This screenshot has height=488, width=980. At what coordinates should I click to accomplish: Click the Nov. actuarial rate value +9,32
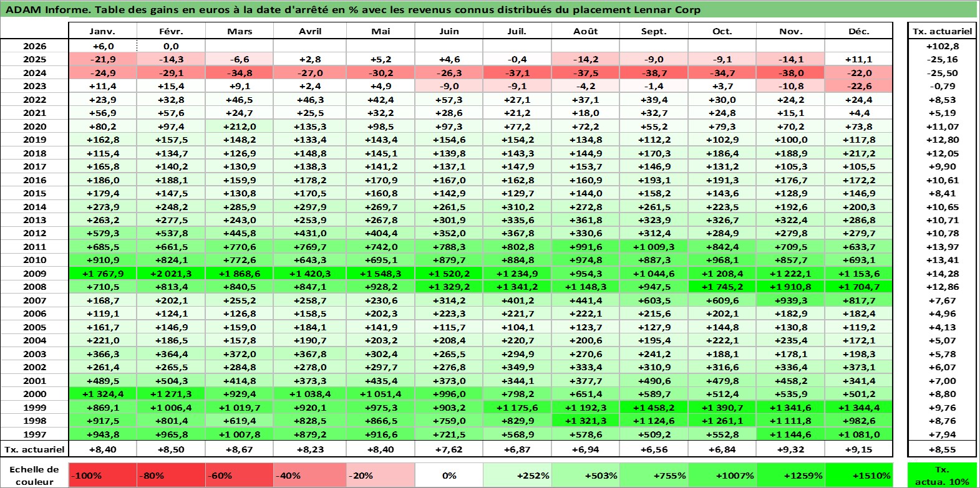coord(790,449)
